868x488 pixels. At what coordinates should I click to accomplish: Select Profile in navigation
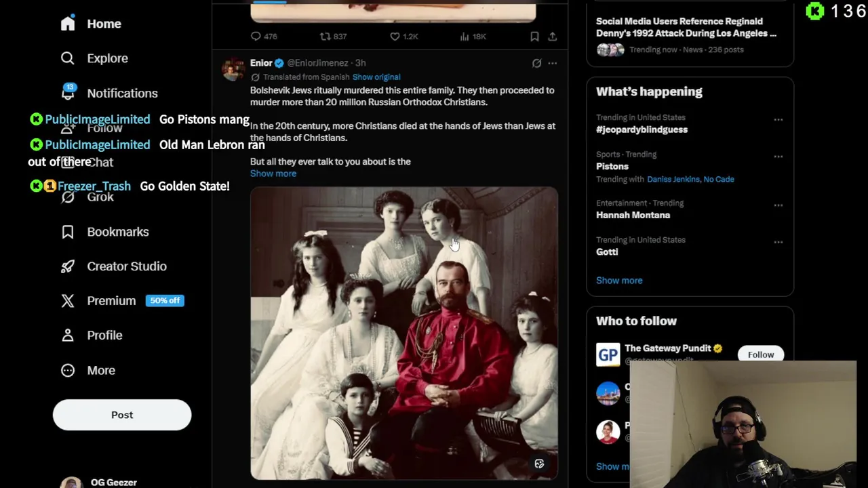[104, 335]
